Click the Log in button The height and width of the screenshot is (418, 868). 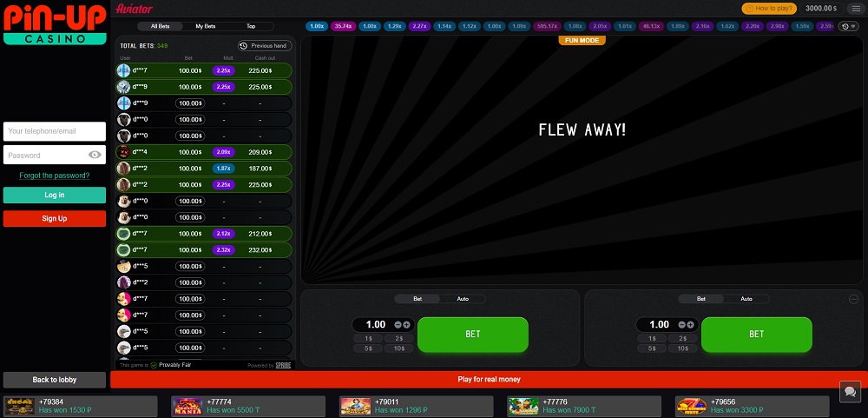coord(54,196)
